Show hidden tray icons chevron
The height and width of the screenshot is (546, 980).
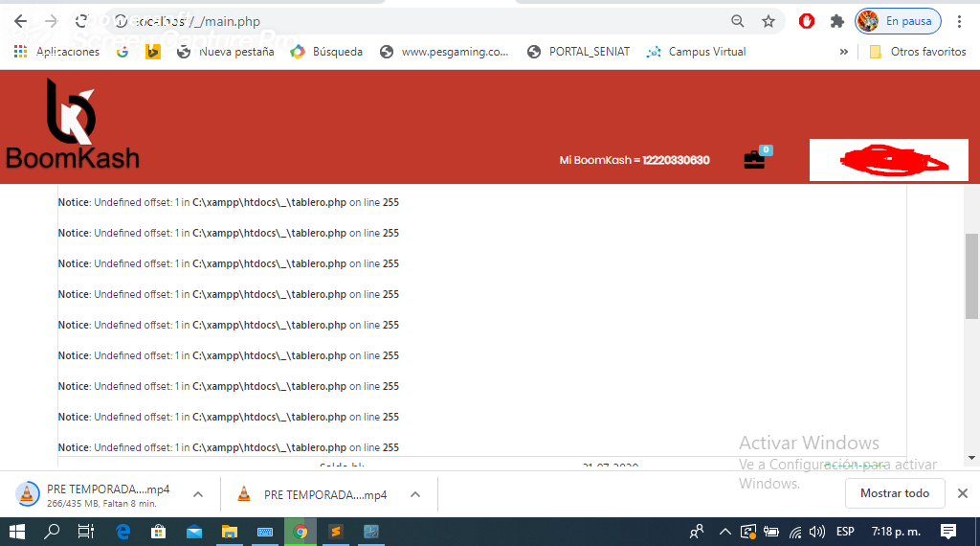pyautogui.click(x=725, y=532)
